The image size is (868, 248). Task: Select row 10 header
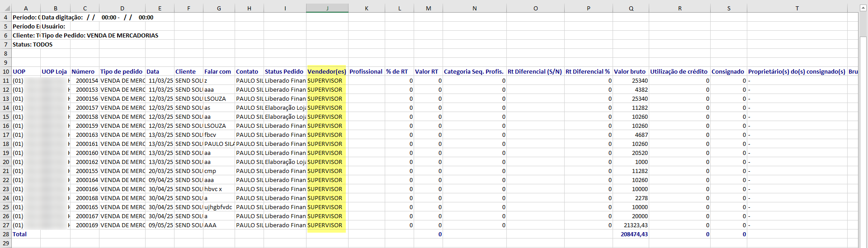tap(5, 71)
